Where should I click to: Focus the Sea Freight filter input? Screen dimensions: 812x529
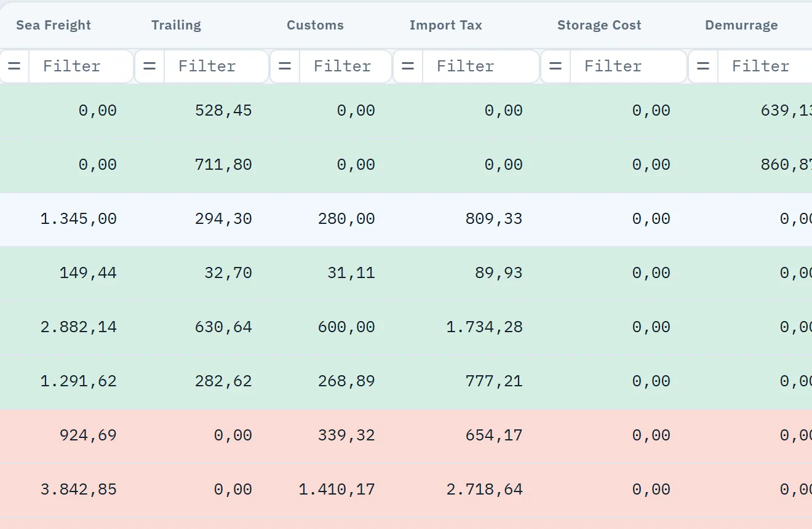point(81,66)
